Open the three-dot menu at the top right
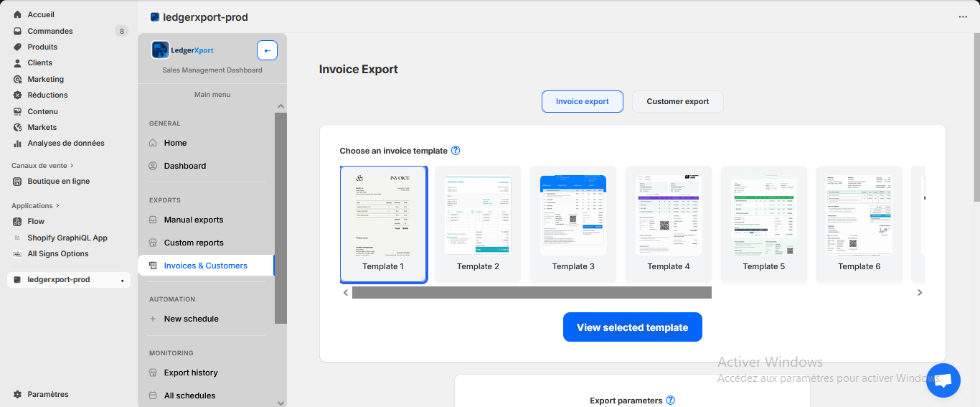 coord(963,17)
